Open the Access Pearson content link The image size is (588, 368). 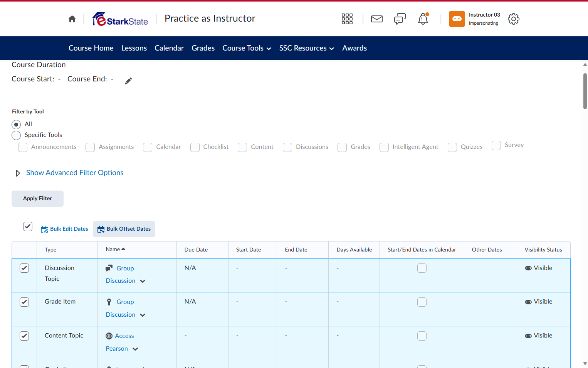pyautogui.click(x=120, y=342)
